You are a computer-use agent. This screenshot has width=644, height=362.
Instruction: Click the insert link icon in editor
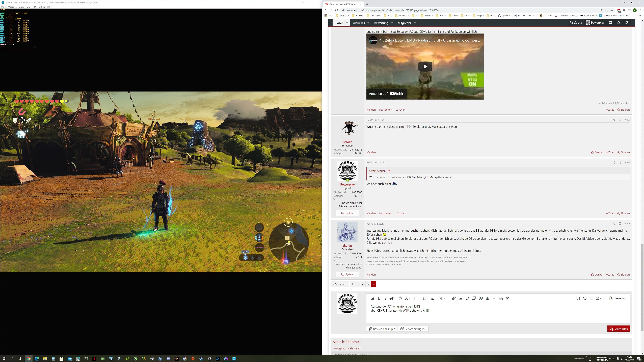pyautogui.click(x=454, y=298)
